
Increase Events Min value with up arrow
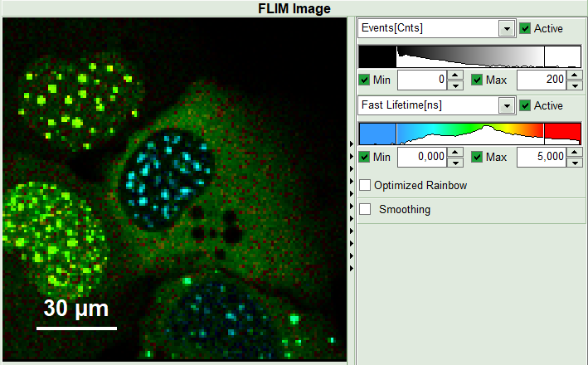[x=455, y=75]
